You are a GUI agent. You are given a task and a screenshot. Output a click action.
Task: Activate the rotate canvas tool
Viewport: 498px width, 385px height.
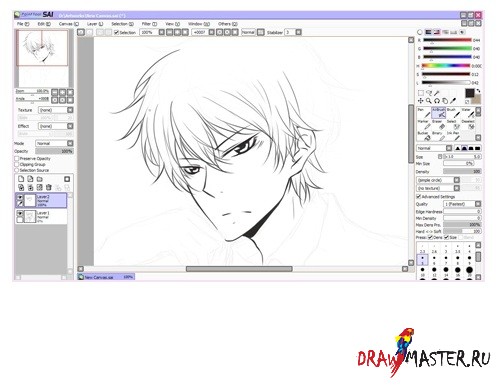coord(437,101)
